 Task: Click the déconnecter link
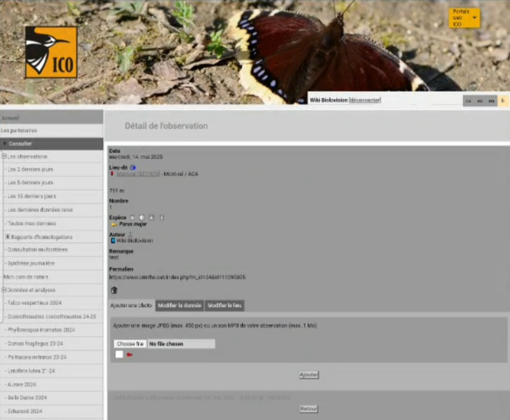(x=364, y=100)
